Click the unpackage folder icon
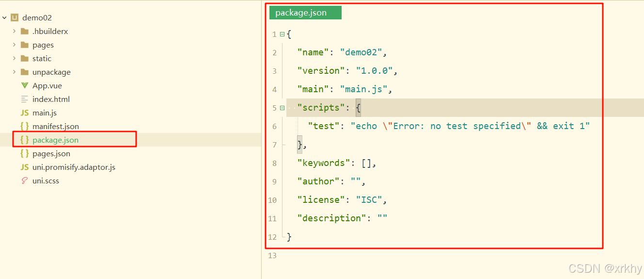This screenshot has width=644, height=279. point(25,72)
